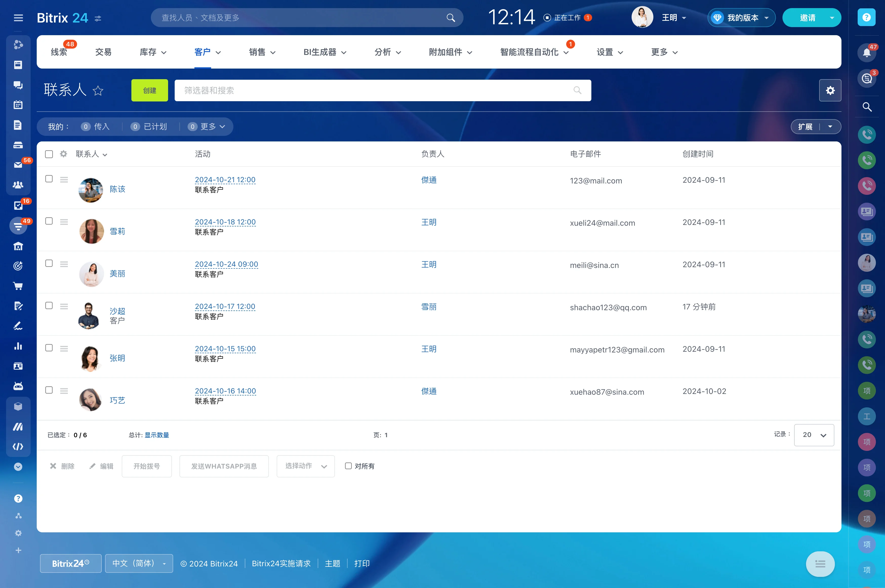
Task: Toggle 对所有 checkbox at bottom bar
Action: pos(348,466)
